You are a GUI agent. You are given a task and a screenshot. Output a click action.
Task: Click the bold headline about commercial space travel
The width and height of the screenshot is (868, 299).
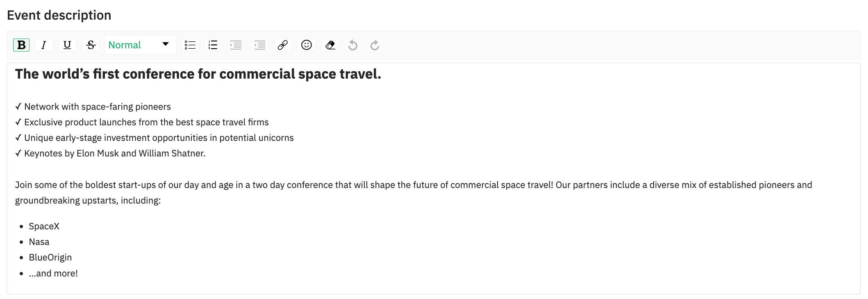coord(198,74)
